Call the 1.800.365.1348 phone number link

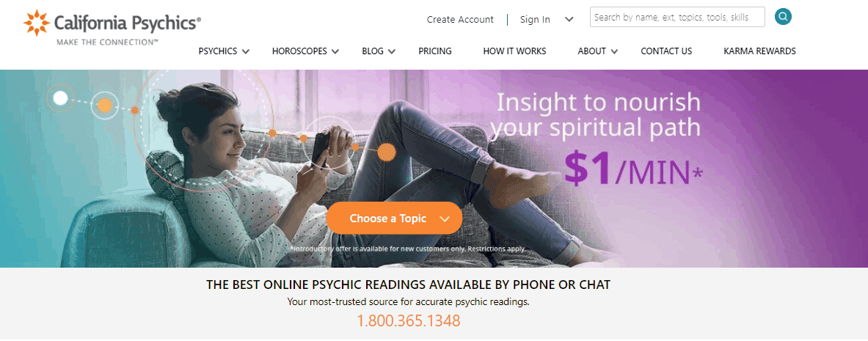409,320
